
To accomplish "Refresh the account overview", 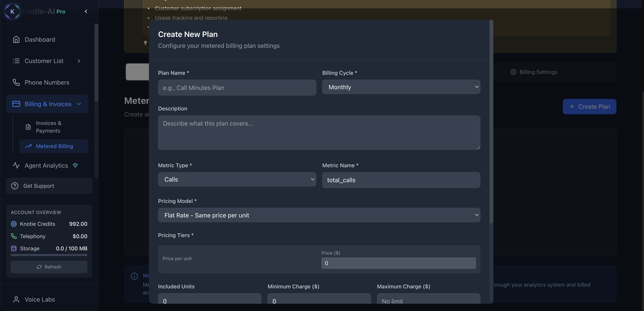I will (49, 267).
